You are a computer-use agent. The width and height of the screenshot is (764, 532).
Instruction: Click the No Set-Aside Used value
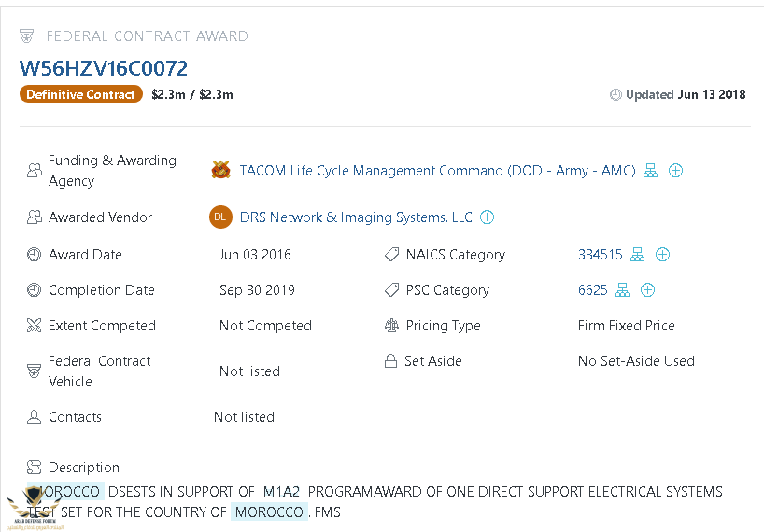pyautogui.click(x=636, y=361)
